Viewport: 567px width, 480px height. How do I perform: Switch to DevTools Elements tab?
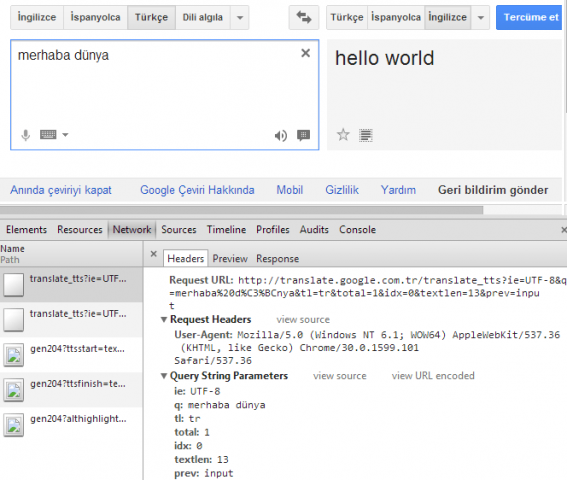pos(26,230)
